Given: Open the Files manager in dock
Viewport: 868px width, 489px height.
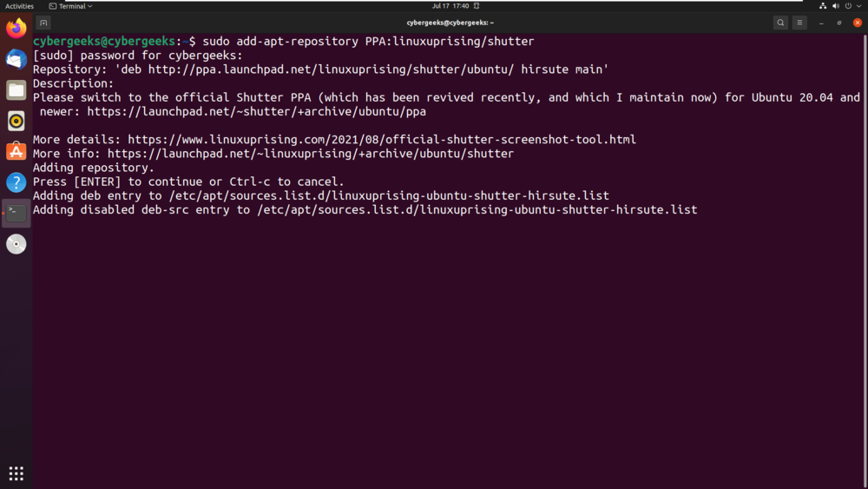Looking at the screenshot, I should tap(16, 90).
